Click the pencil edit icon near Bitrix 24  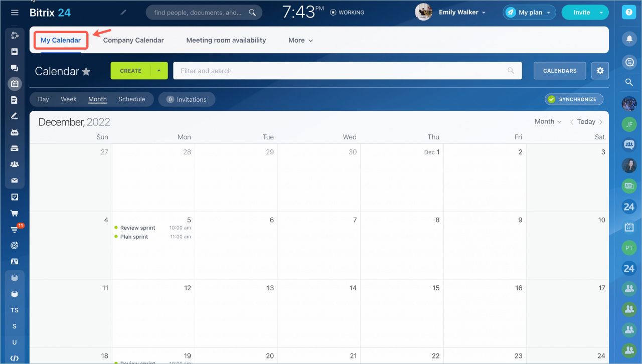tap(124, 13)
